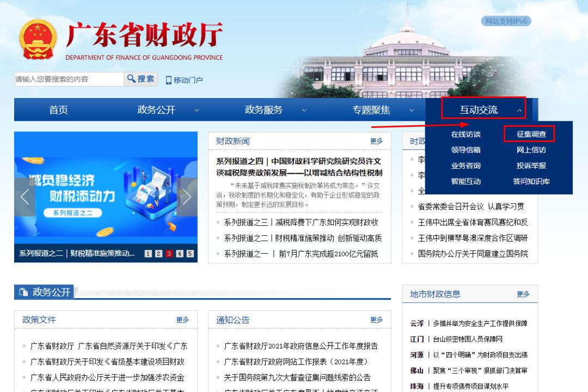The height and width of the screenshot is (392, 588).
Task: Jump to carousel slide 2
Action: point(158,254)
